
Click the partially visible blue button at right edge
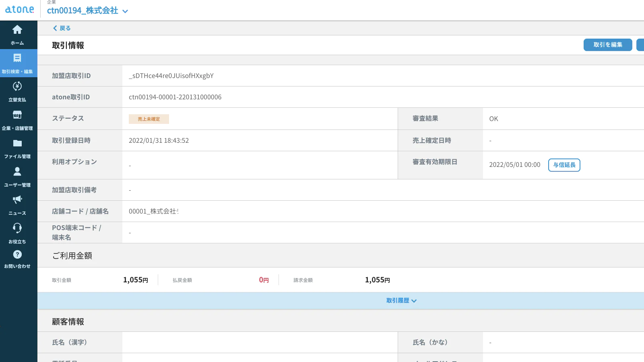click(640, 45)
